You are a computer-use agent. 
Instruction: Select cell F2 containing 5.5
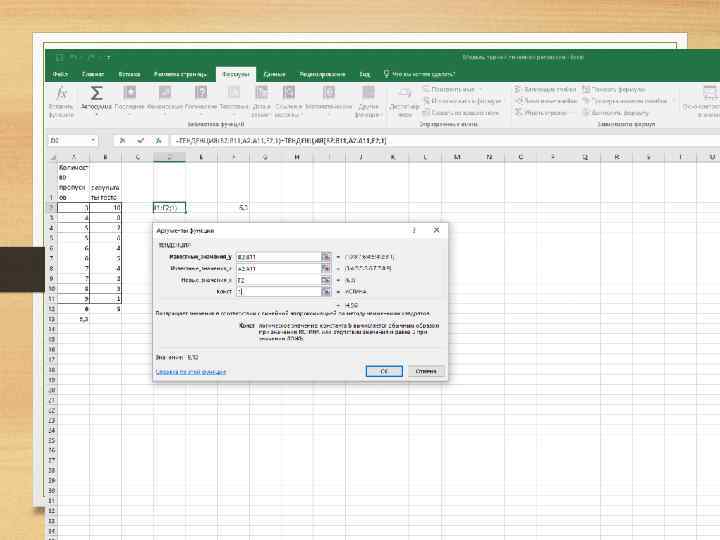pos(233,208)
